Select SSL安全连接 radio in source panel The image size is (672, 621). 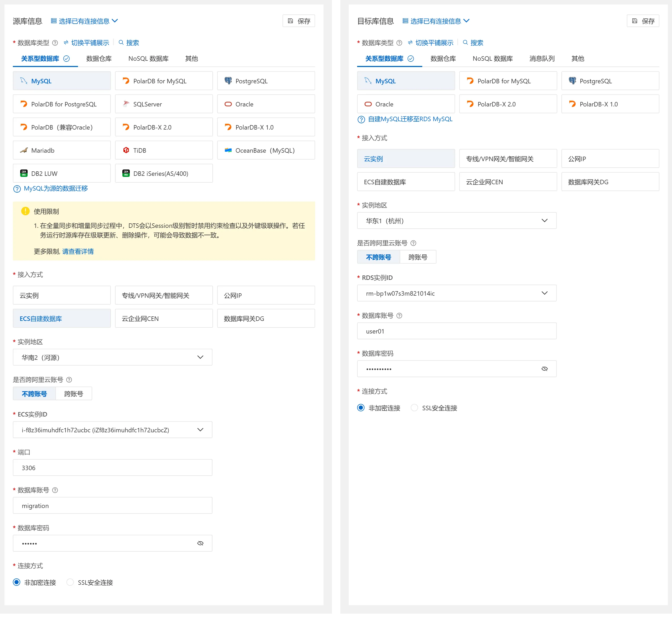70,582
